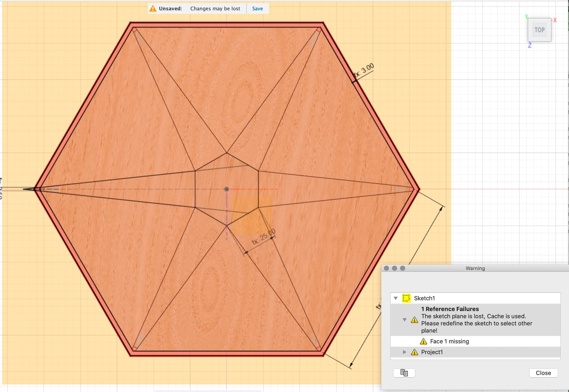Copy warning details with the copy icon
569x392 pixels.
(404, 373)
